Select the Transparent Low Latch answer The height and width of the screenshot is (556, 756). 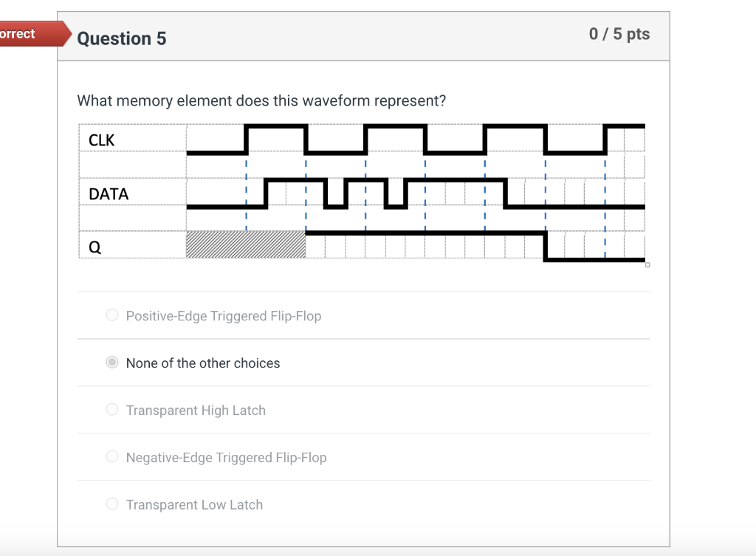(111, 504)
